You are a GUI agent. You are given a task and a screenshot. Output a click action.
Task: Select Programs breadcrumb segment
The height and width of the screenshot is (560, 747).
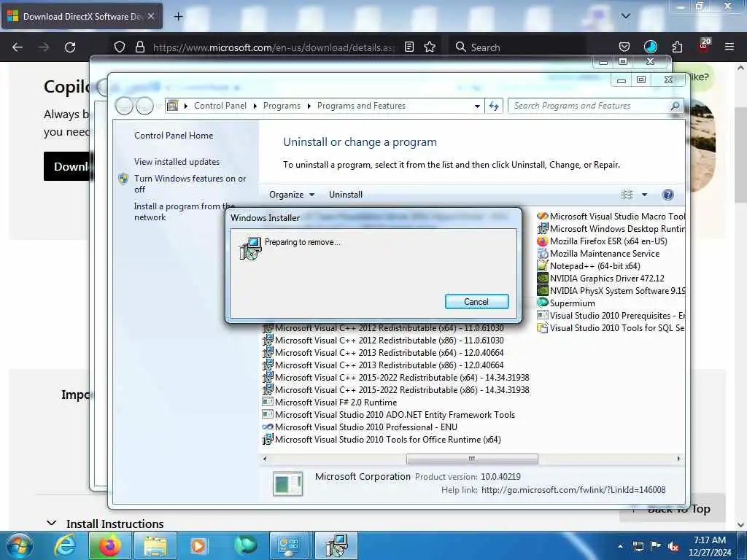tap(282, 106)
